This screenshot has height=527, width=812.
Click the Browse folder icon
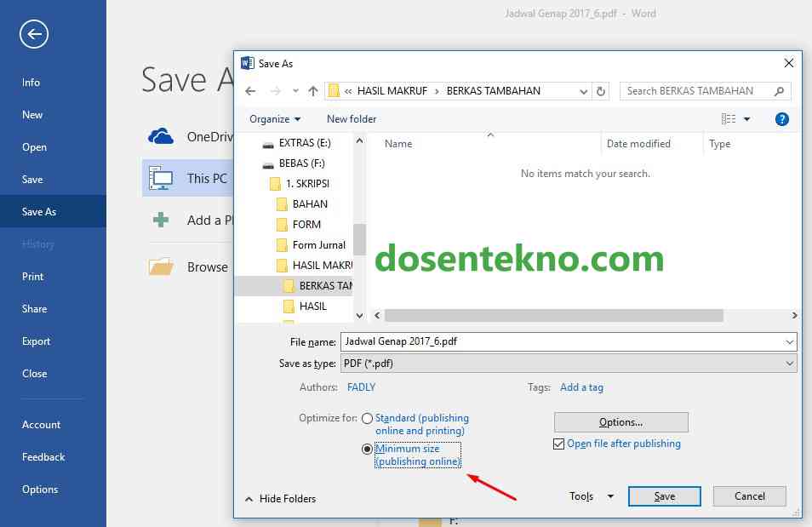pyautogui.click(x=161, y=266)
